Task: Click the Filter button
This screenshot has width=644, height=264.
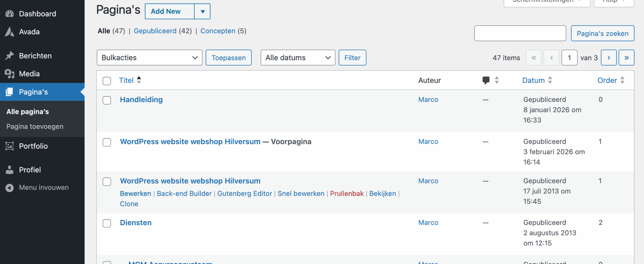Action: click(352, 58)
